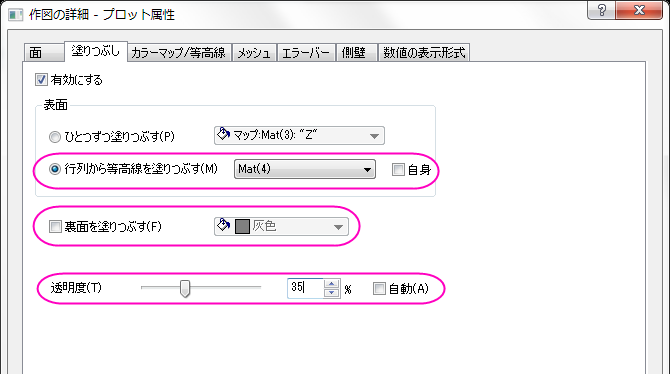Click the 透明度(T) label
This screenshot has width=670, height=374.
coord(76,288)
